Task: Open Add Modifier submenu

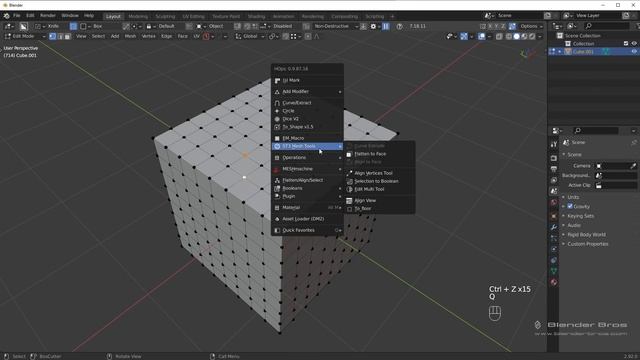Action: tap(307, 92)
